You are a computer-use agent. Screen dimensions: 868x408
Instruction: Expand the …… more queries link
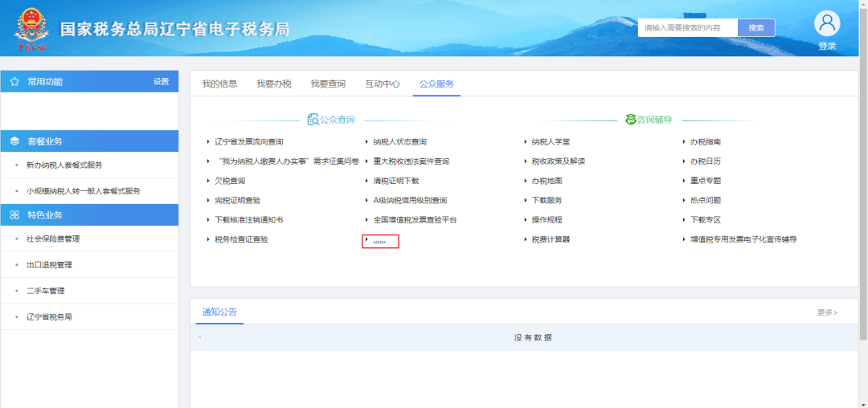(x=380, y=240)
